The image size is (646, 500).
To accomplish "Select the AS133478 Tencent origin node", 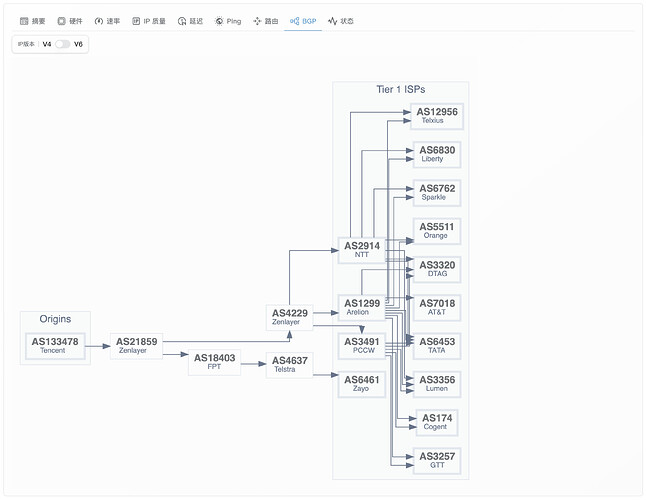I will click(x=55, y=346).
